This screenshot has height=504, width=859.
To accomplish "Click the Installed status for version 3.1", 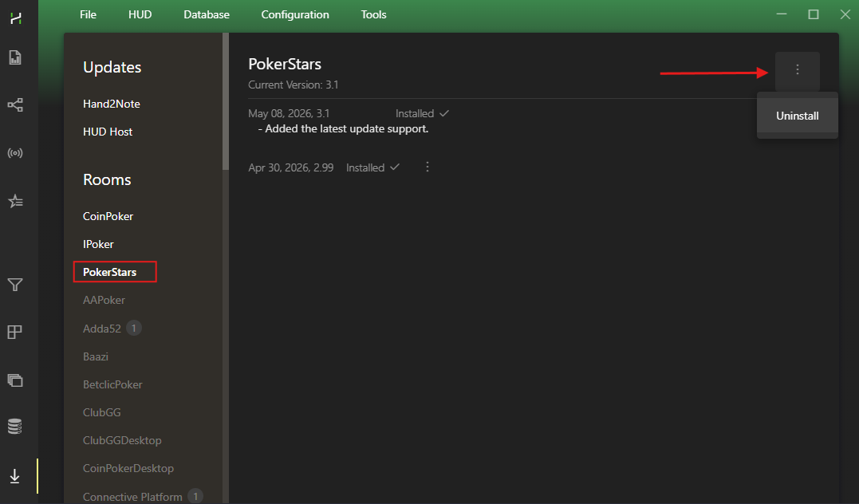I will tap(422, 113).
